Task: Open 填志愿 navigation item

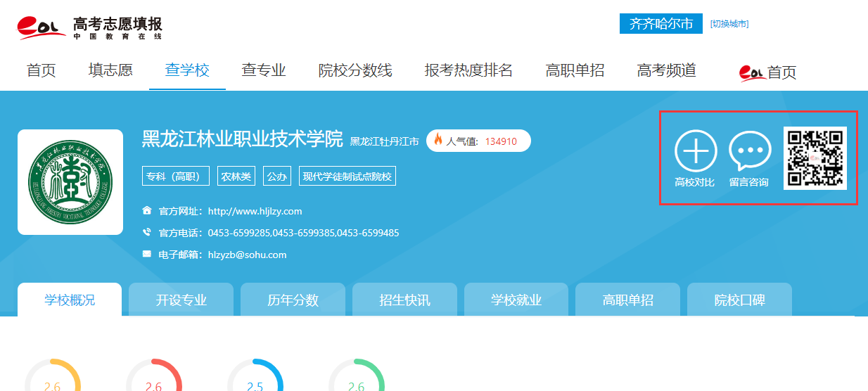Action: click(x=110, y=70)
